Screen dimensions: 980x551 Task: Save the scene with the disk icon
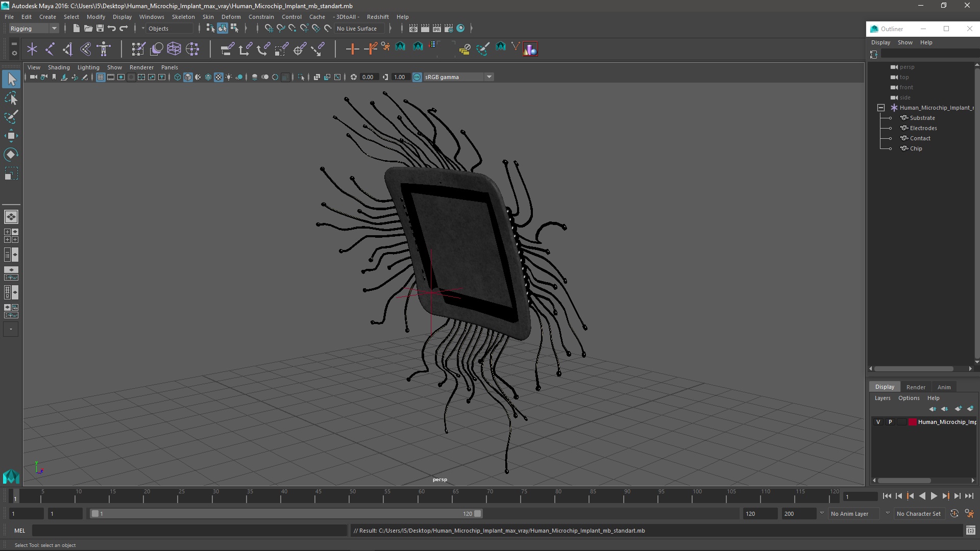pos(100,29)
